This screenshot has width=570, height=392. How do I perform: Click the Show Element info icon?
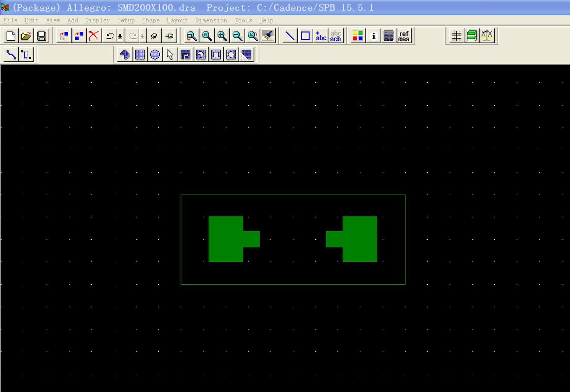[373, 36]
